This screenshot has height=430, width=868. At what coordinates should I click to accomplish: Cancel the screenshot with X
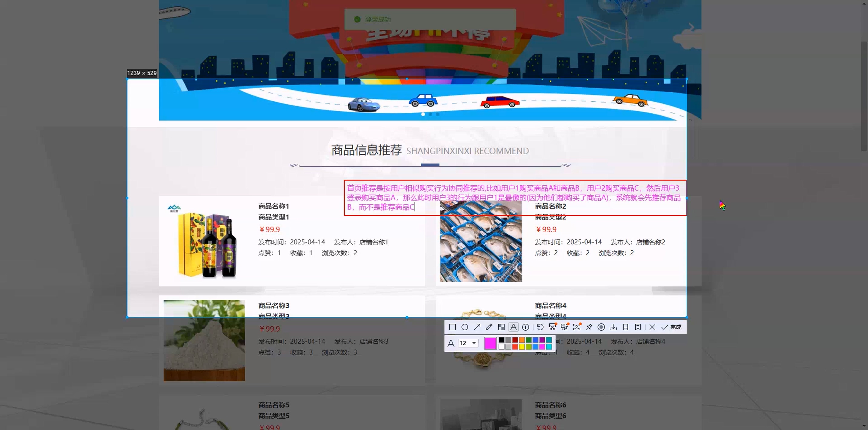652,327
